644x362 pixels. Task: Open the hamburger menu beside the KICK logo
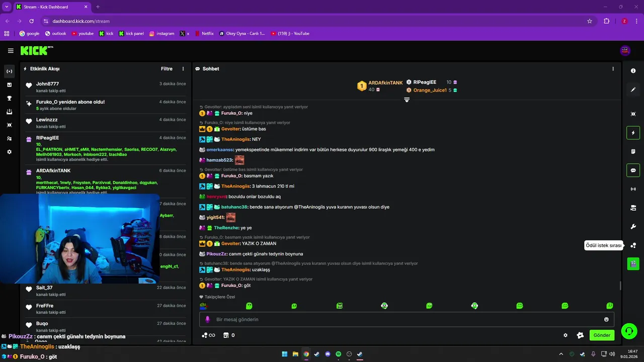[x=11, y=51]
